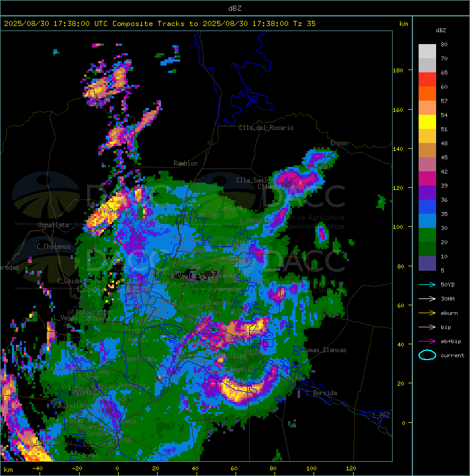Image resolution: width=470 pixels, height=476 pixels.
Task: Click the 'Composite Tracks' timestamp header line
Action: coord(160,23)
